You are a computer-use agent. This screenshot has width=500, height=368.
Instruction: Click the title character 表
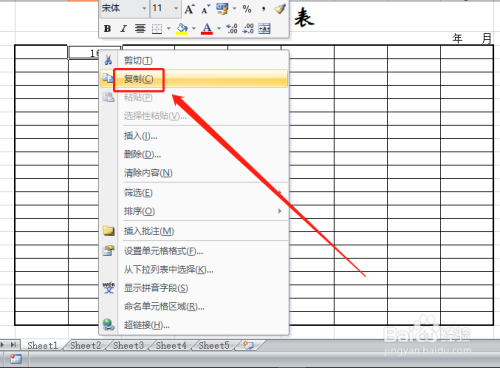click(x=304, y=18)
